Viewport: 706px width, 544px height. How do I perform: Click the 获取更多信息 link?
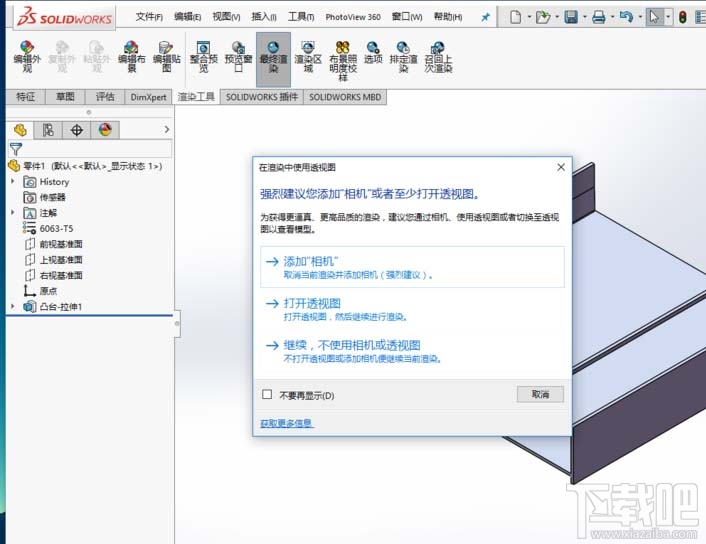pos(286,423)
